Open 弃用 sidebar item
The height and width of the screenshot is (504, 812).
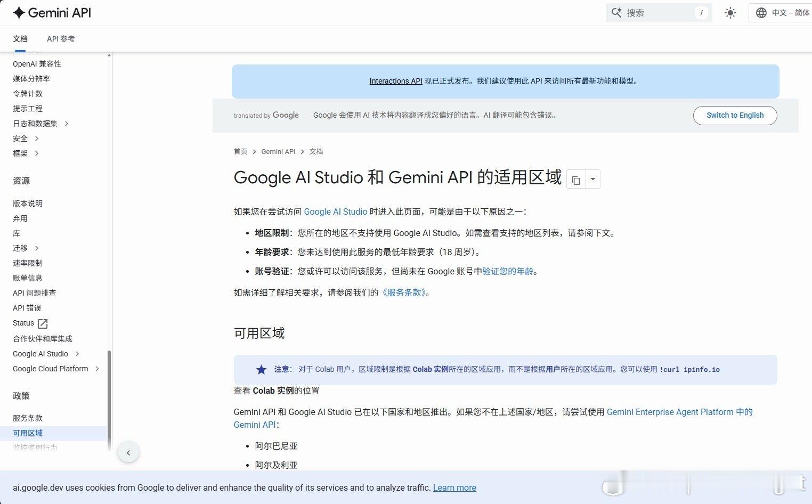click(x=20, y=218)
